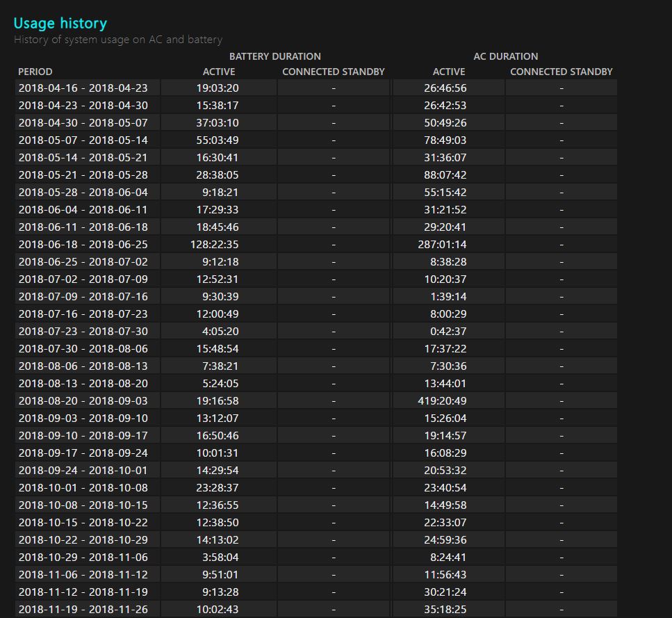The width and height of the screenshot is (672, 618).
Task: Click battery active value 16:50:46
Action: click(218, 435)
